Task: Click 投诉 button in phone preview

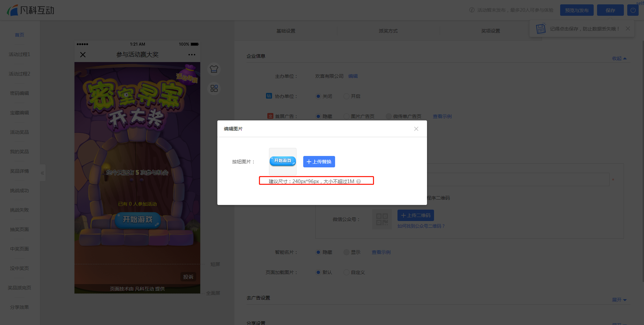Action: coord(188,277)
